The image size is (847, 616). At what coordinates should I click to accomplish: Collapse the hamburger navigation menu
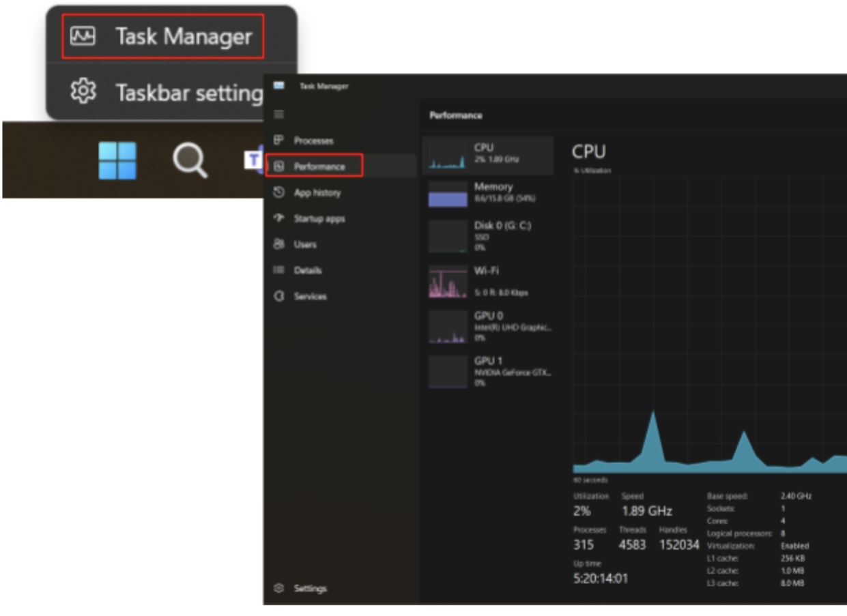tap(278, 115)
